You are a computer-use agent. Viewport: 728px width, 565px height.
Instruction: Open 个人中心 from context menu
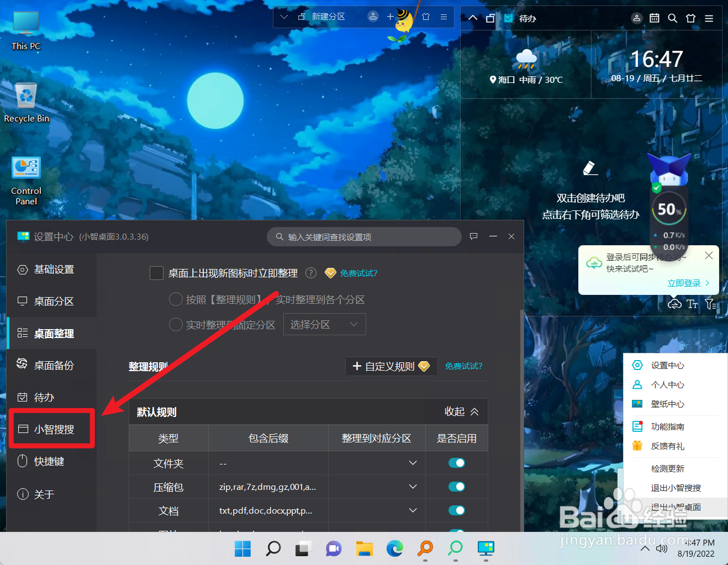click(x=667, y=385)
